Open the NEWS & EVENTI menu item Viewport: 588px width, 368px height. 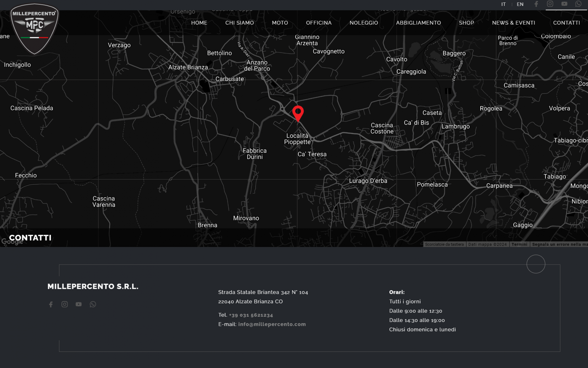pyautogui.click(x=513, y=23)
